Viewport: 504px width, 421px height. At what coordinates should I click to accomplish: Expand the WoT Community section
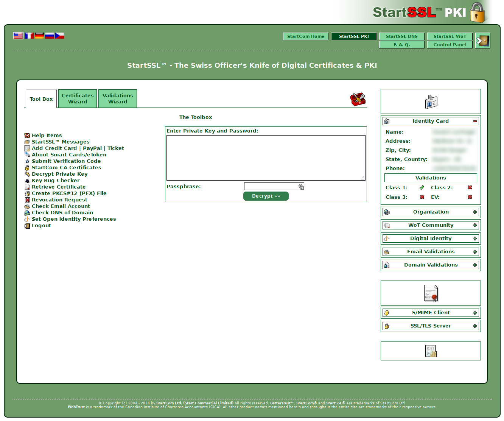click(474, 225)
